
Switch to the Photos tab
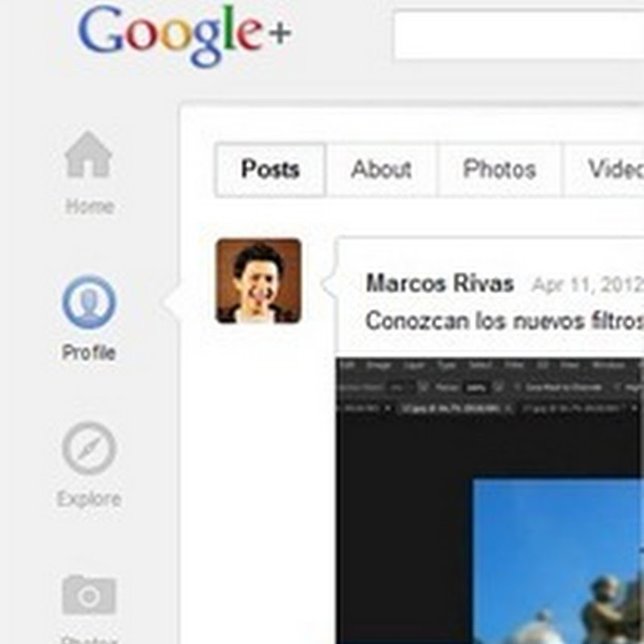coord(499,170)
